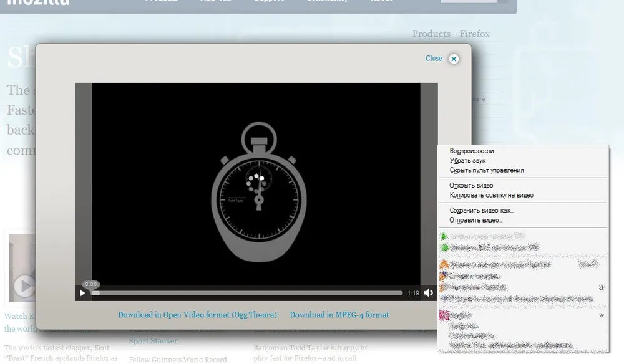This screenshot has height=364, width=624.
Task: Mute video using the speaker icon
Action: click(429, 293)
